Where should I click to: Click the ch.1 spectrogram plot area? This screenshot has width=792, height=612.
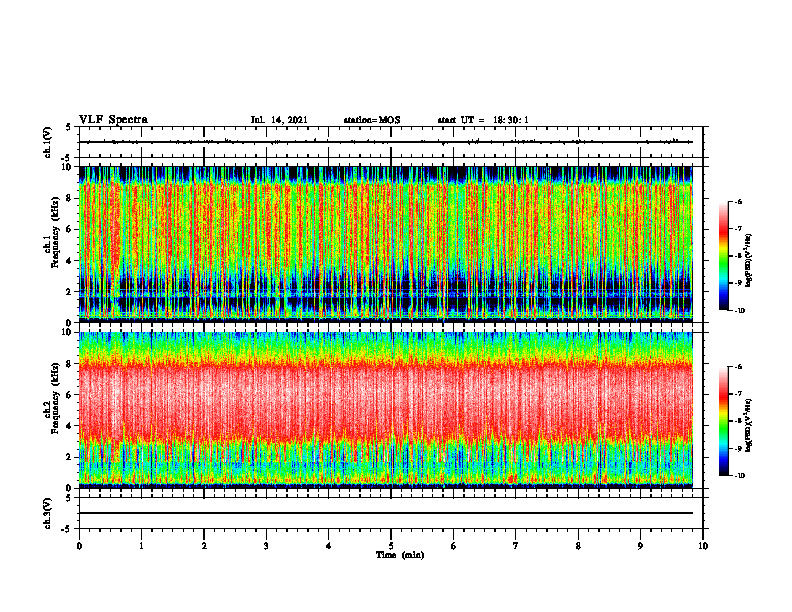tap(386, 244)
